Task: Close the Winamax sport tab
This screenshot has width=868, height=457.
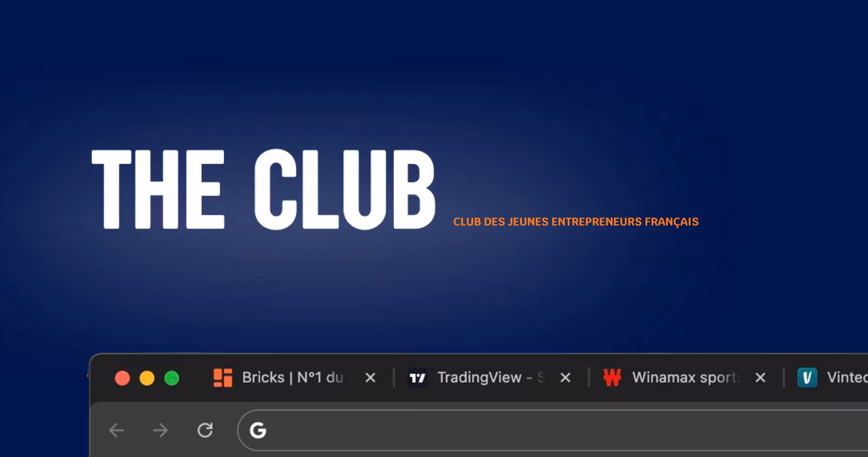Action: pos(760,378)
